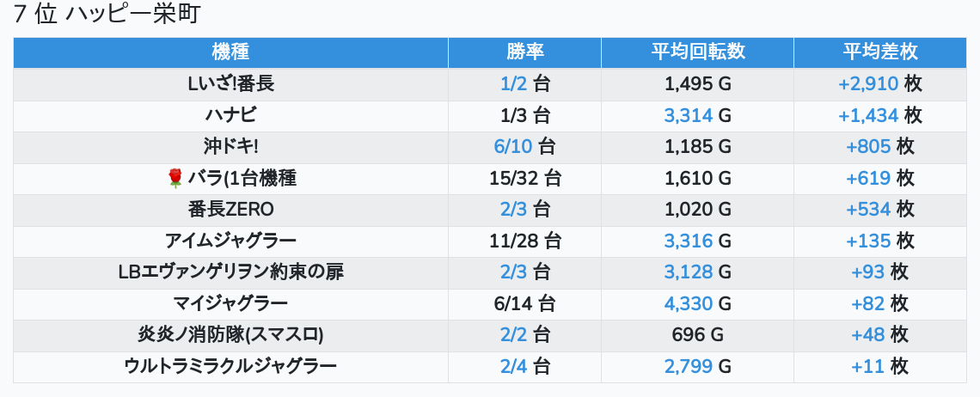Click the +1,434 枚 value for ハナビ

(x=880, y=116)
